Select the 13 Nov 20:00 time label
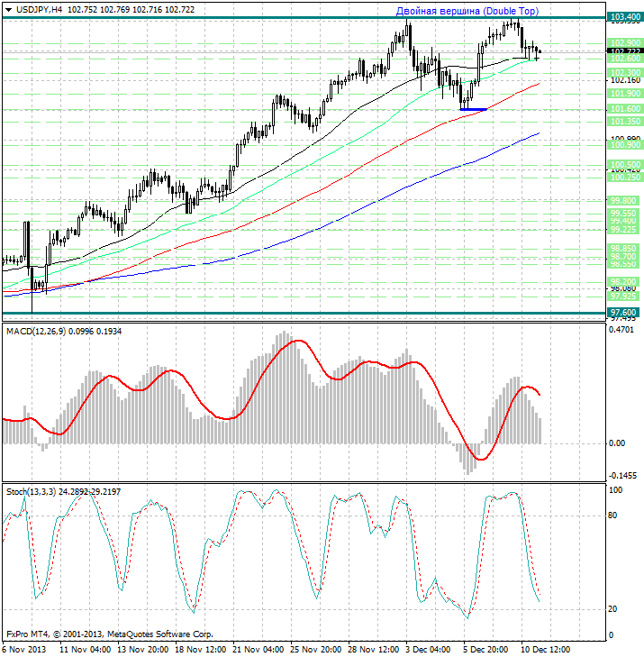This screenshot has width=644, height=657. pos(143,650)
